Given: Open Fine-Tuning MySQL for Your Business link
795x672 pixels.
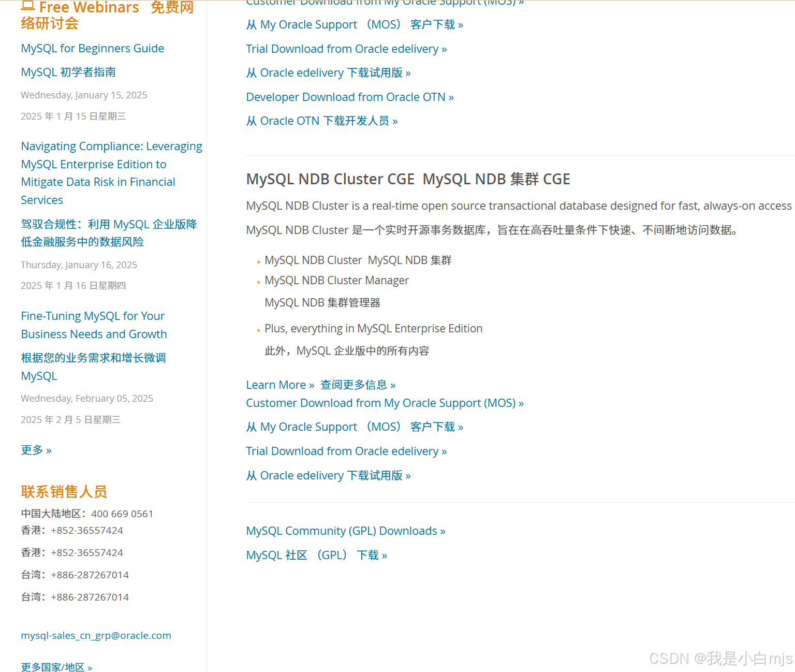Looking at the screenshot, I should [x=94, y=325].
